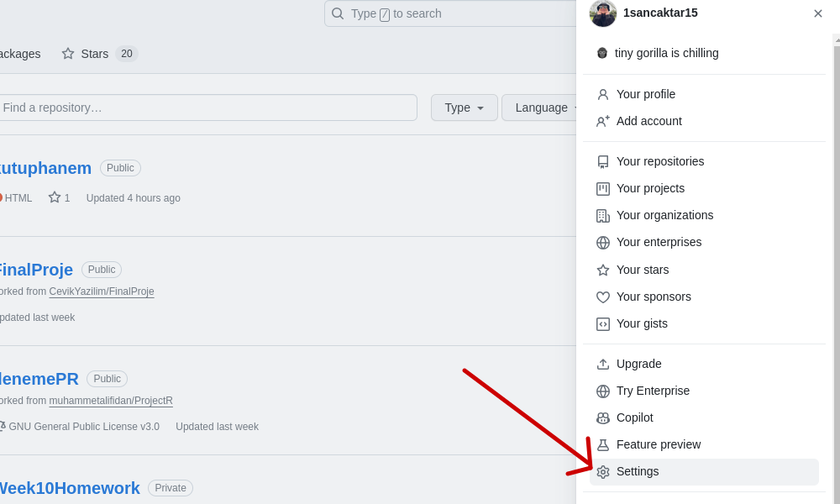Open the Stars tab
The width and height of the screenshot is (840, 504).
(x=100, y=54)
